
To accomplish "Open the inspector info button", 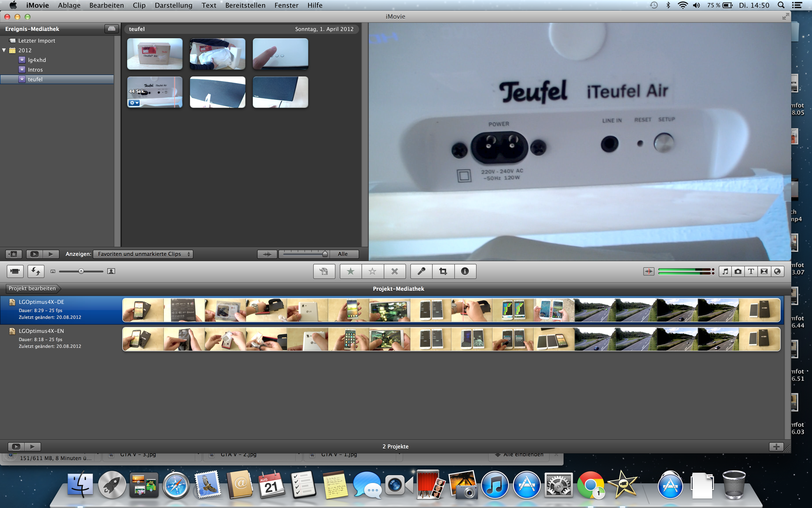I will point(465,271).
